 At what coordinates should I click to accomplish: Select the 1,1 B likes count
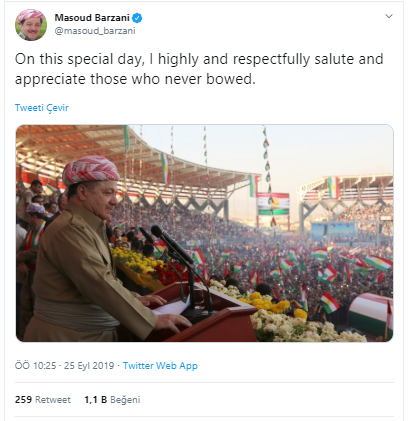pyautogui.click(x=96, y=400)
